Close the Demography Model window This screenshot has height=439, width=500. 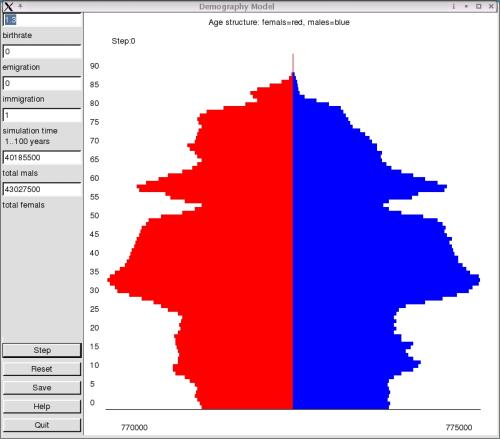491,6
